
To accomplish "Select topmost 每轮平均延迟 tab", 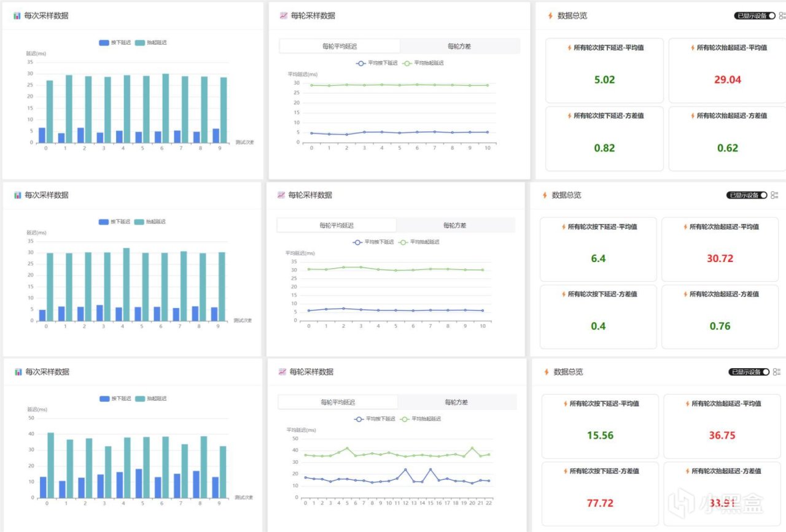I will pyautogui.click(x=340, y=46).
